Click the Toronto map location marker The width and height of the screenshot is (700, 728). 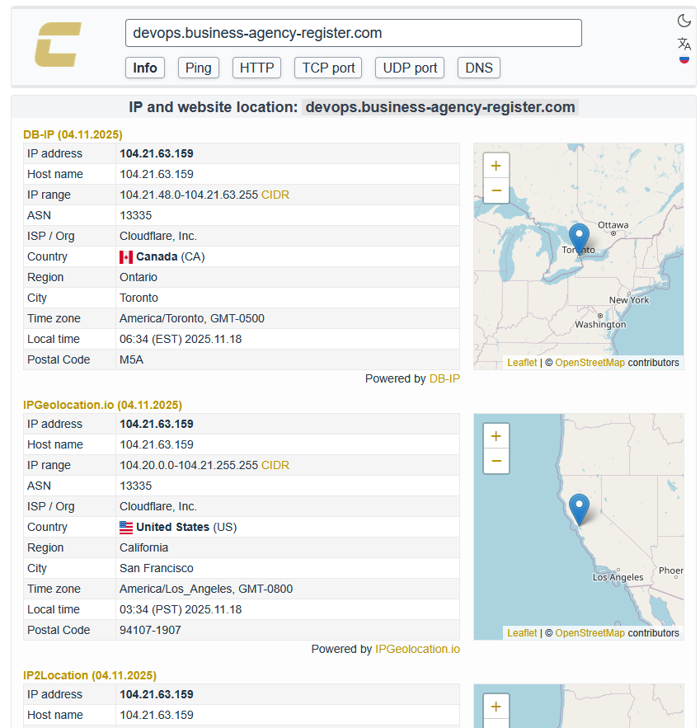pyautogui.click(x=579, y=238)
